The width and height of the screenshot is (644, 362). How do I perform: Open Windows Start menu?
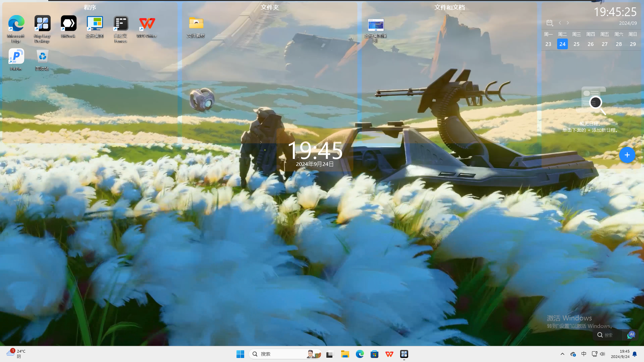point(240,354)
